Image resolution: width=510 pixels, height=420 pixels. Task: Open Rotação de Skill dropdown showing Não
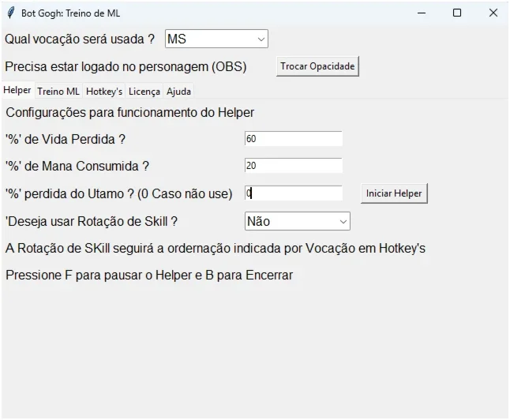pos(298,221)
